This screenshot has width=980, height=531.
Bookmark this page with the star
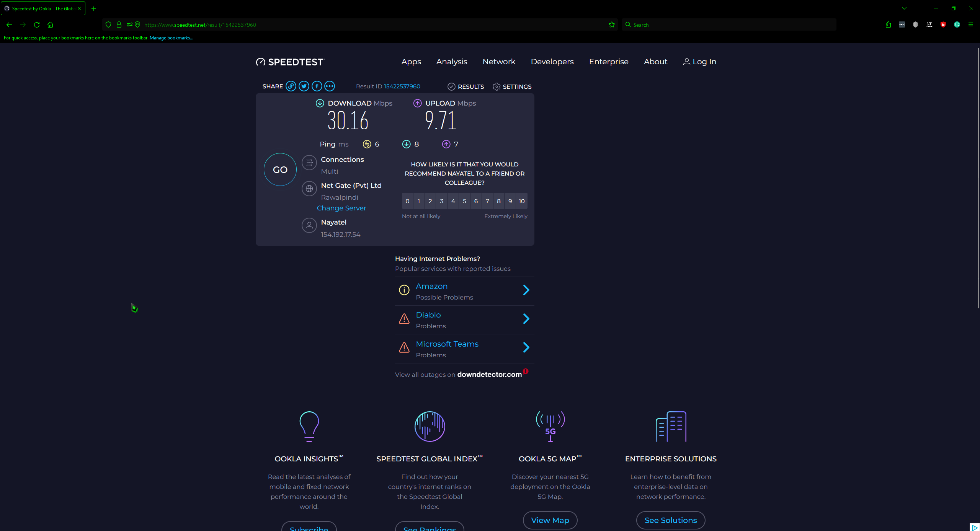(x=612, y=25)
